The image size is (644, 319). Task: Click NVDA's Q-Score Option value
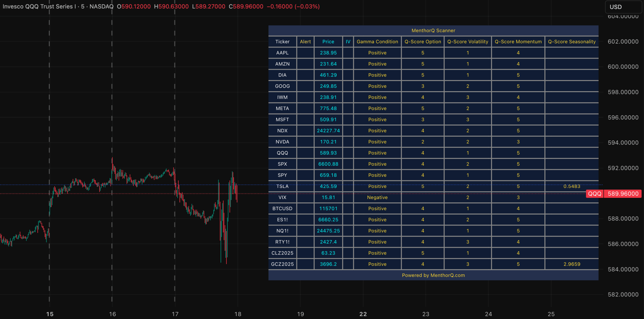click(423, 141)
